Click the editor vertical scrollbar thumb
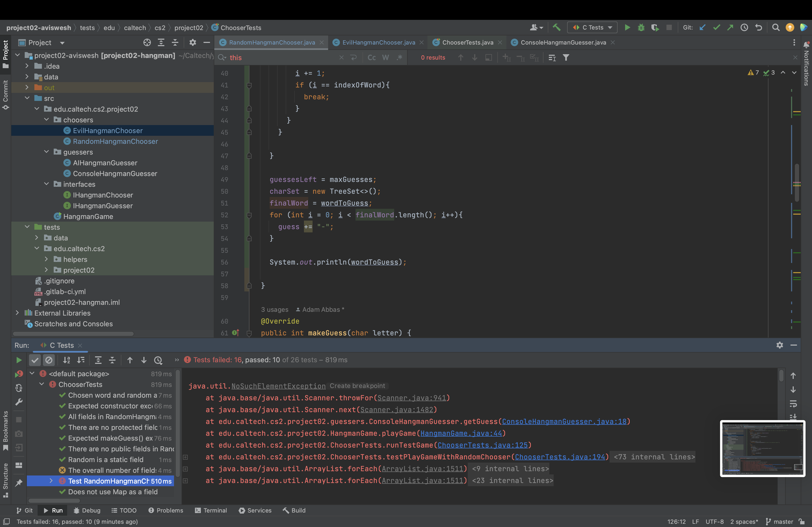 coord(797,183)
